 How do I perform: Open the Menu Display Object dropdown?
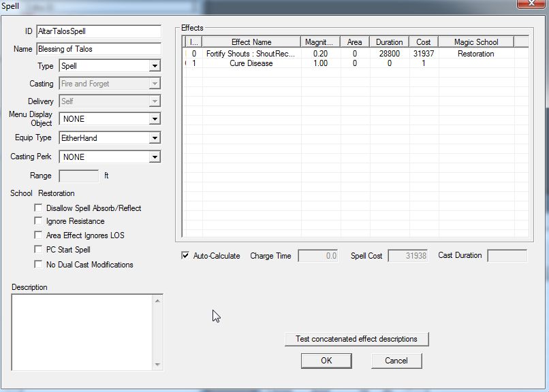(110, 119)
